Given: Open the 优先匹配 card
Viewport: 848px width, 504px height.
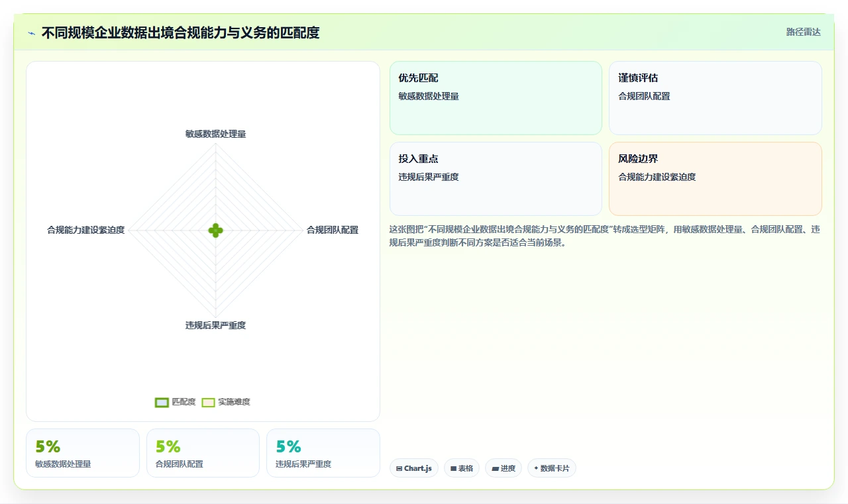Looking at the screenshot, I should [x=496, y=98].
